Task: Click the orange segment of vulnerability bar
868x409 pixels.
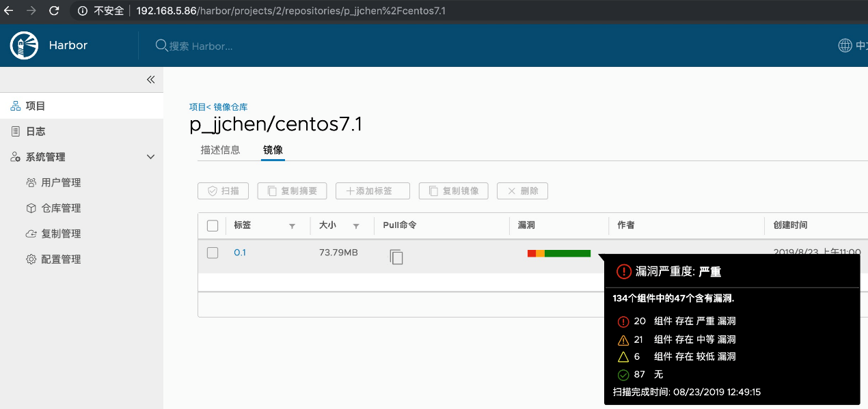Action: 540,253
